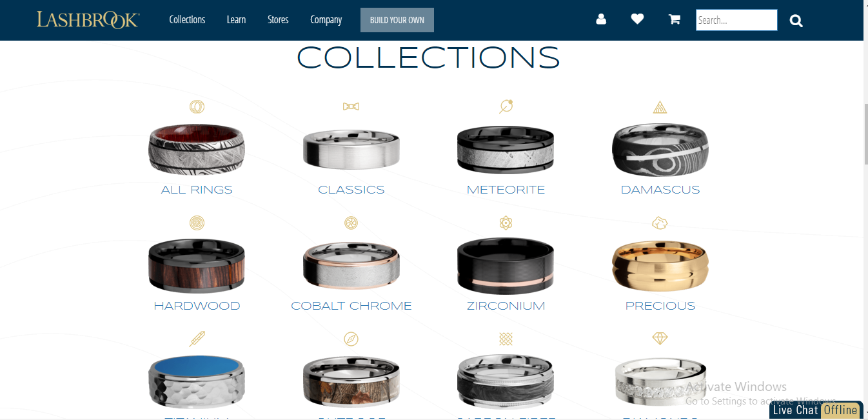Open the Company menu
The height and width of the screenshot is (420, 868).
point(326,19)
